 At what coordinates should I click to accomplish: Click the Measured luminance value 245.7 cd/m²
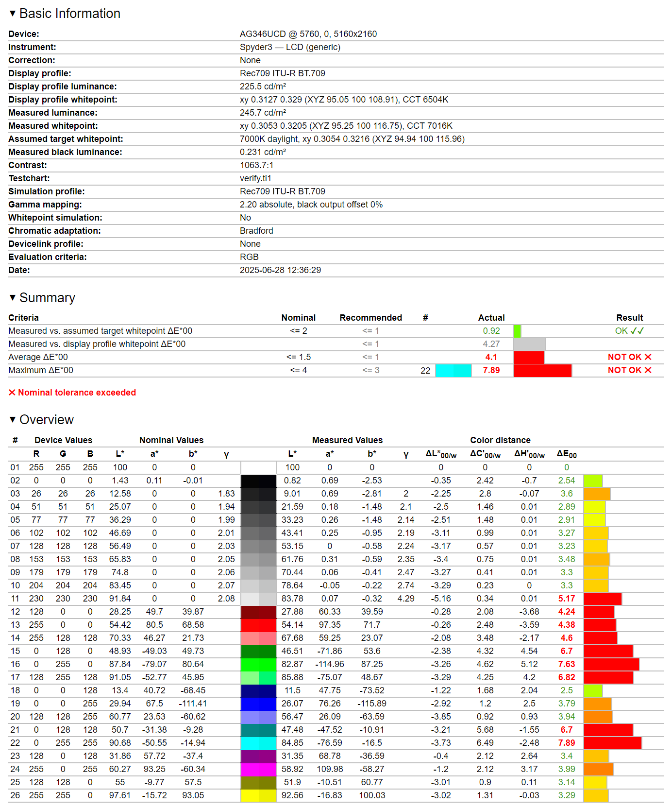pos(263,113)
